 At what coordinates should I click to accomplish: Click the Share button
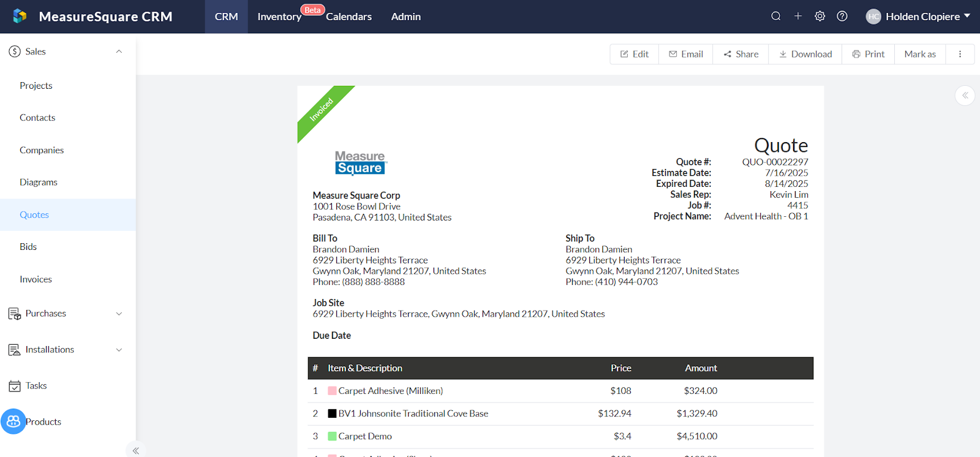[x=741, y=54]
